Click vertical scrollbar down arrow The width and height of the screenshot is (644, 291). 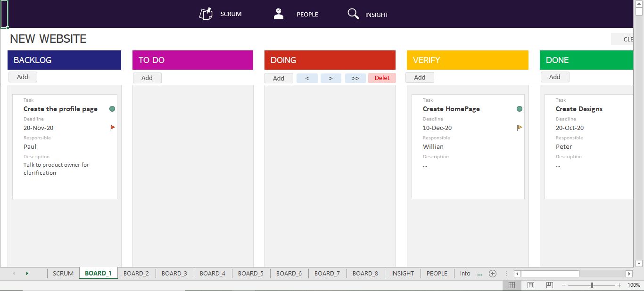[639, 264]
